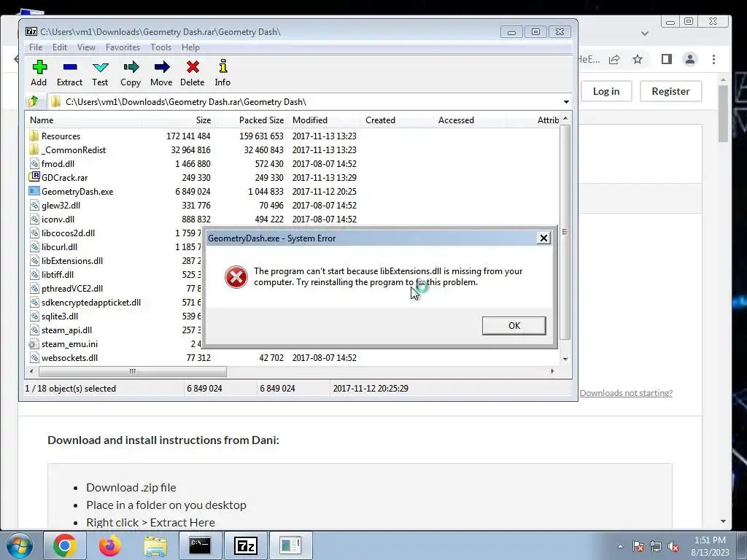
Task: Go up one folder level arrow icon
Action: tap(34, 101)
